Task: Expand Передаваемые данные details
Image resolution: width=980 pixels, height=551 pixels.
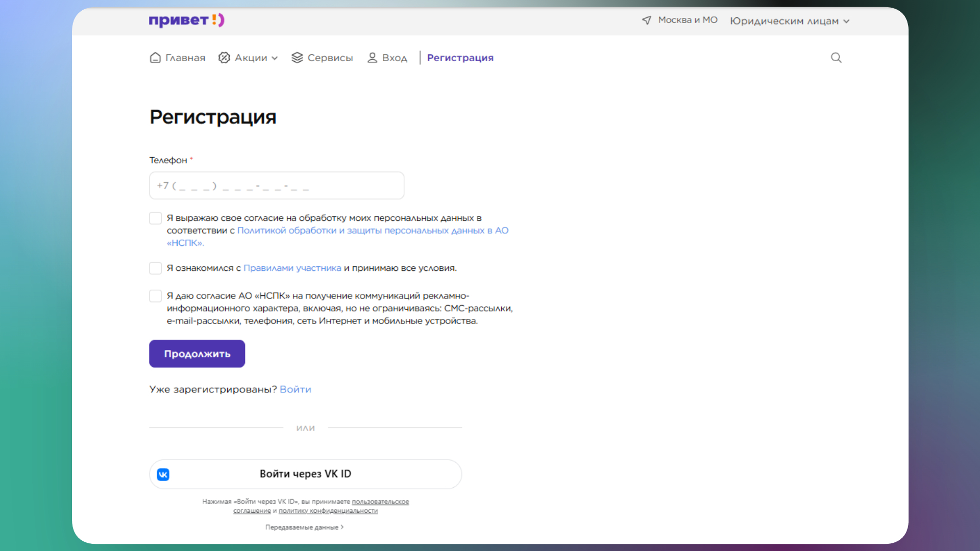Action: point(304,527)
